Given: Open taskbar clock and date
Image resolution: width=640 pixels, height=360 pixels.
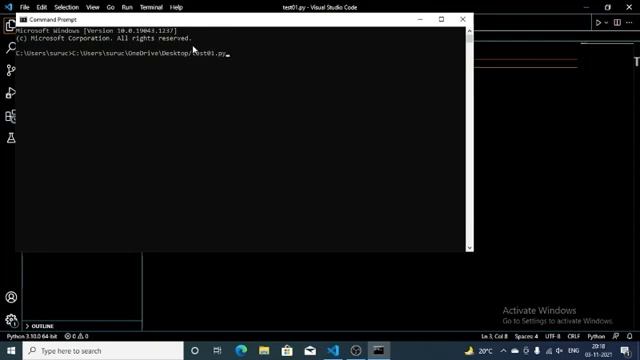Looking at the screenshot, I should point(598,351).
